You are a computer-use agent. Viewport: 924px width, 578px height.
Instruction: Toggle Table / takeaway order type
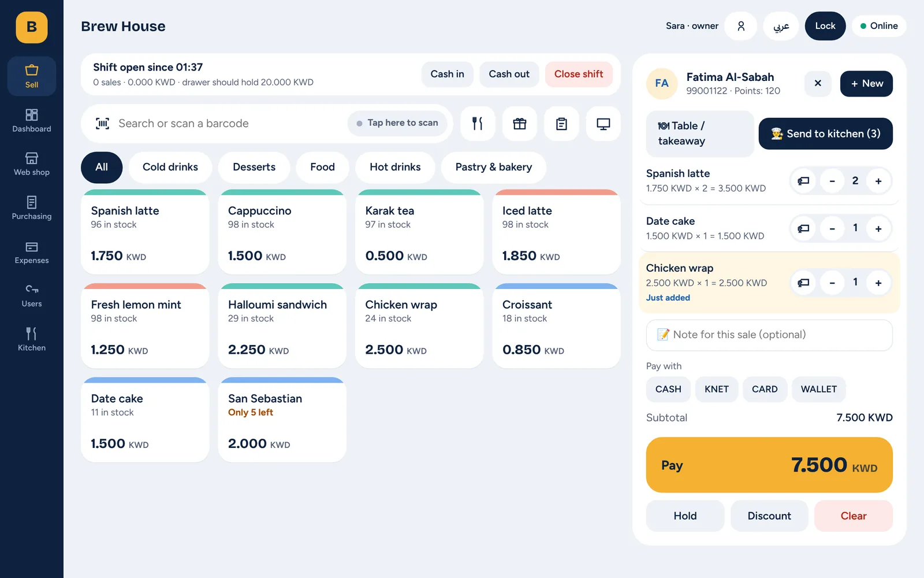[700, 134]
